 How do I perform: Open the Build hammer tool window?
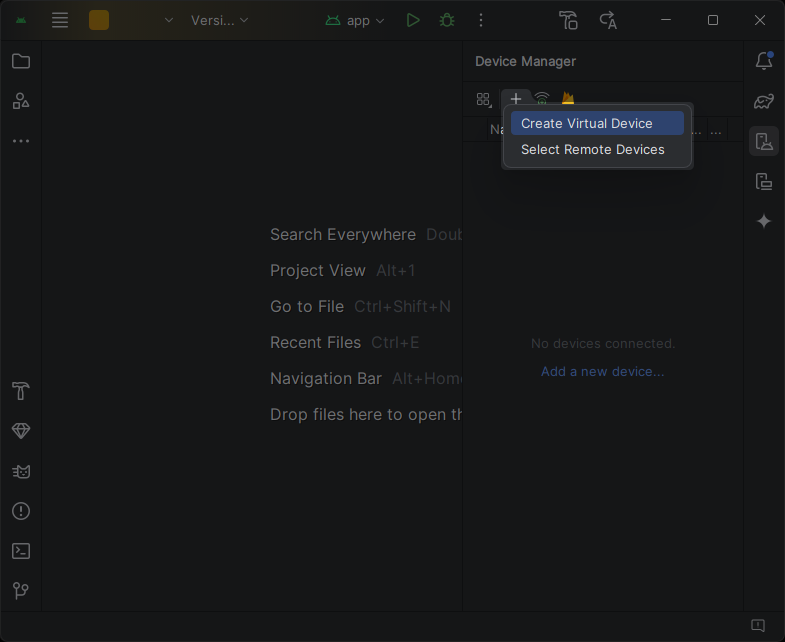(x=21, y=391)
